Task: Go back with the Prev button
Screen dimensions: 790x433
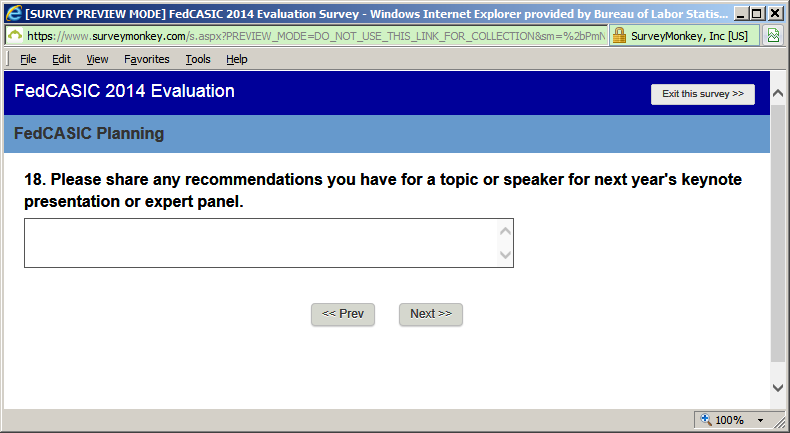Action: pos(342,314)
